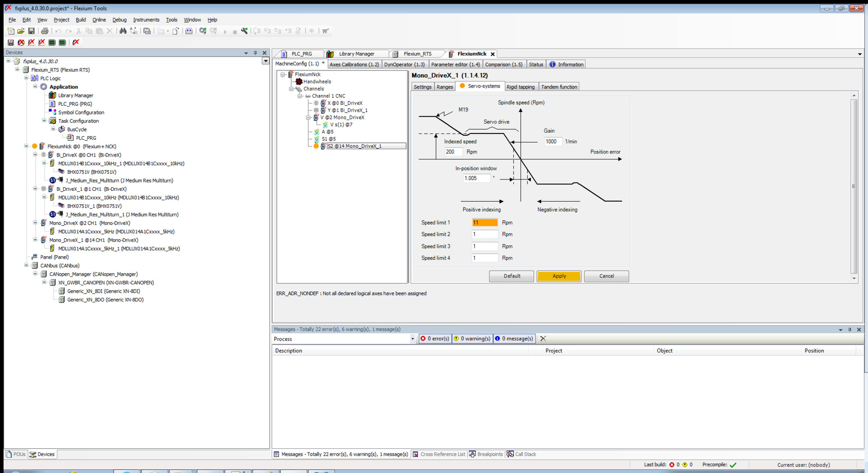Open Find using the binoculars icon
Viewport: 868px width, 473px height.
tap(123, 31)
